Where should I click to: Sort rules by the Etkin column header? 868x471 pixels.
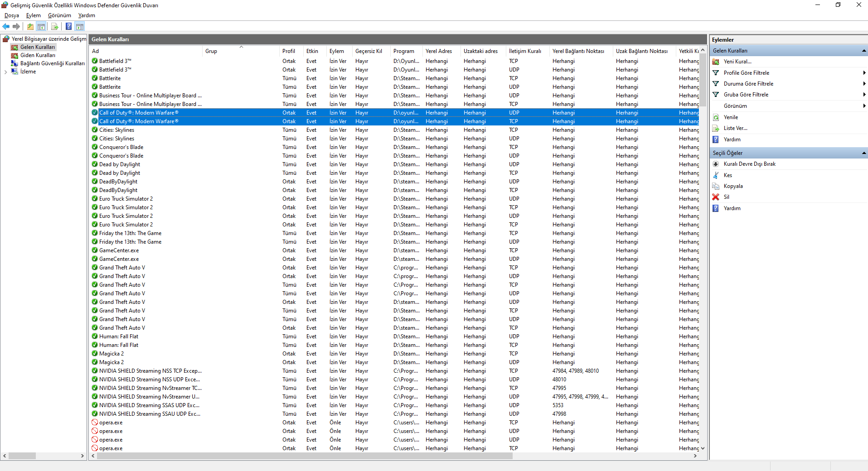pyautogui.click(x=315, y=51)
